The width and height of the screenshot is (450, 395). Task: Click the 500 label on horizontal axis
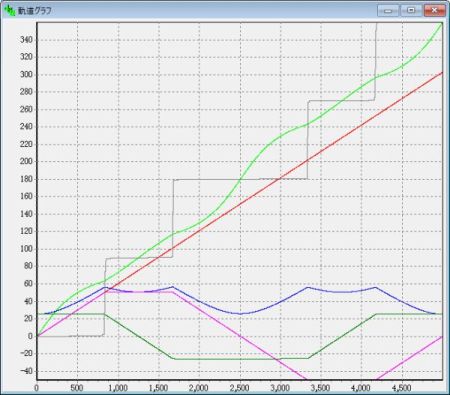77,388
